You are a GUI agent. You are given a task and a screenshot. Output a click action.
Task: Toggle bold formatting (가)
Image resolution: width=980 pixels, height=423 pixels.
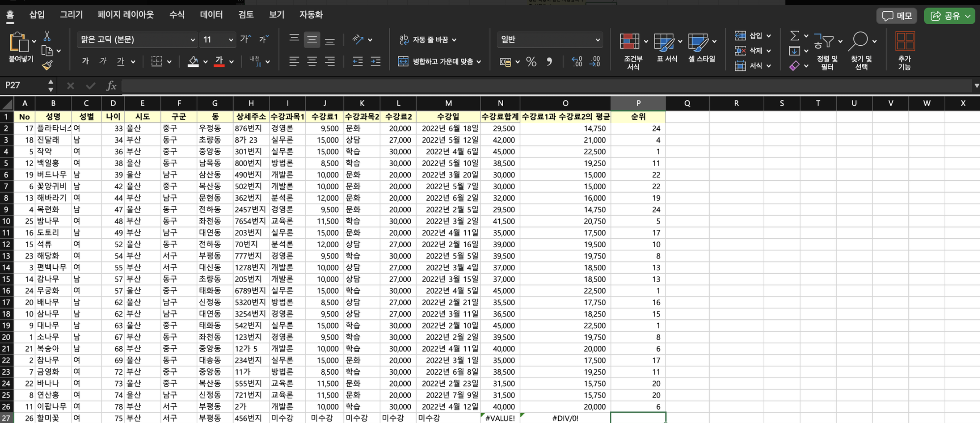pyautogui.click(x=85, y=61)
